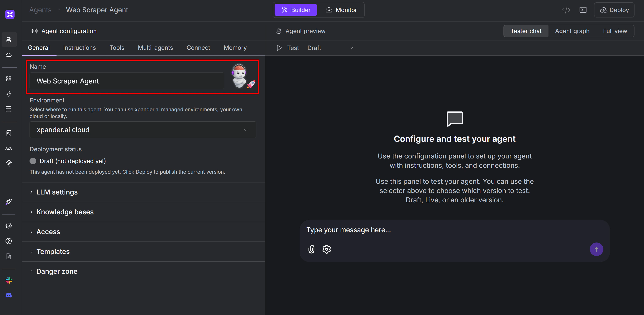
Task: Open the database icon in the sidebar
Action: [9, 109]
